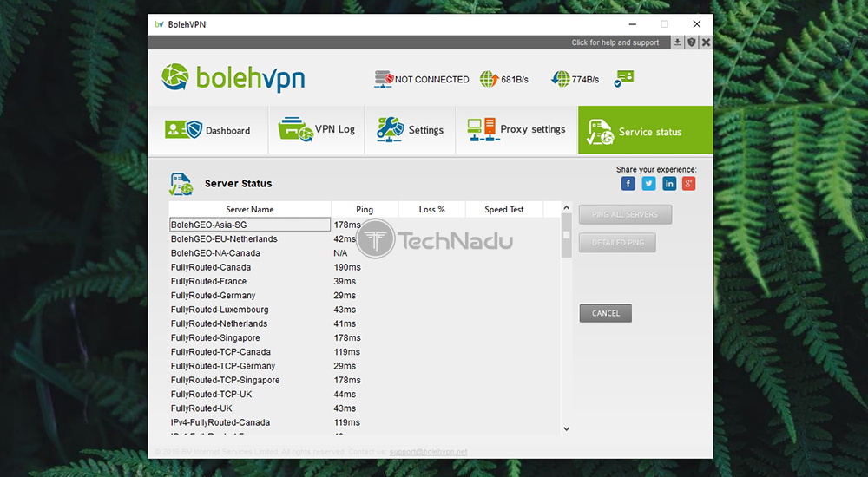Click the shield icon in top bar
This screenshot has width=868, height=477.
point(692,42)
